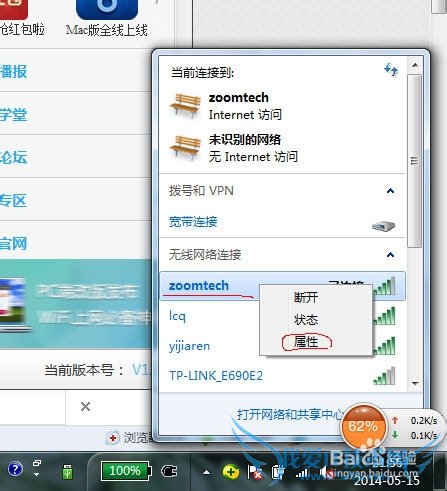Choose 状态 from context menu
The image size is (447, 491).
(306, 320)
